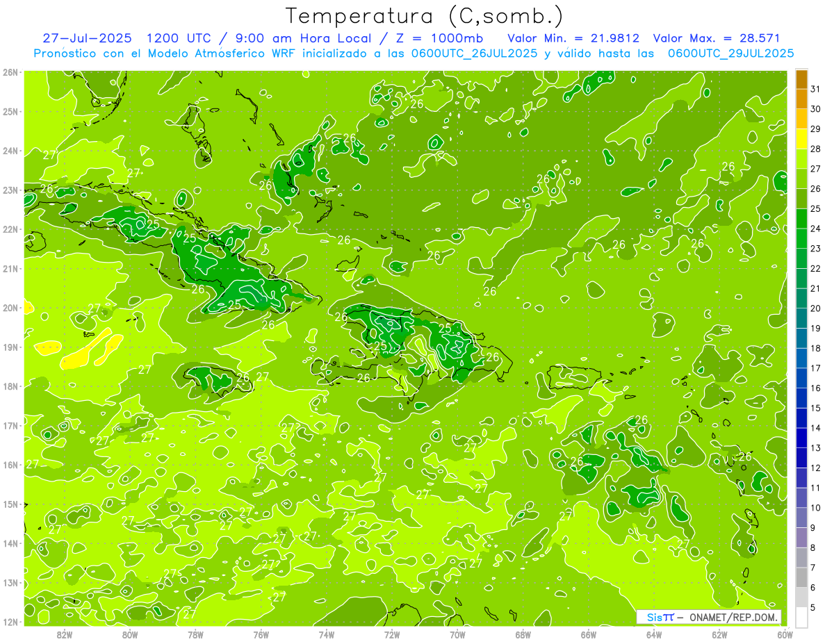Click the colorbar legend value "29"

[815, 129]
